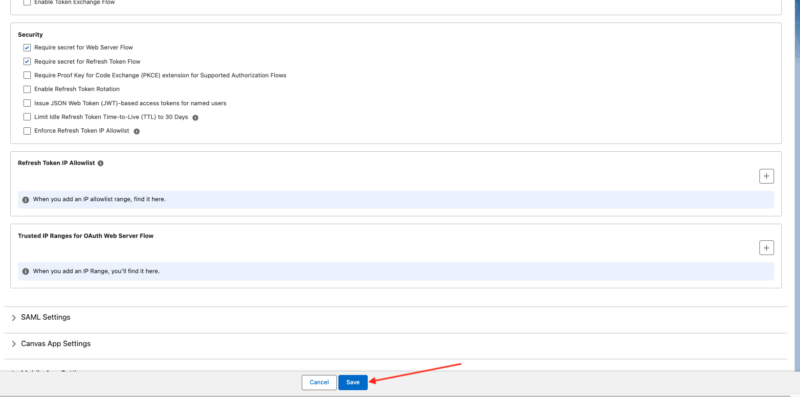Click 'When you add an IP allowlist range' text

tap(99, 200)
